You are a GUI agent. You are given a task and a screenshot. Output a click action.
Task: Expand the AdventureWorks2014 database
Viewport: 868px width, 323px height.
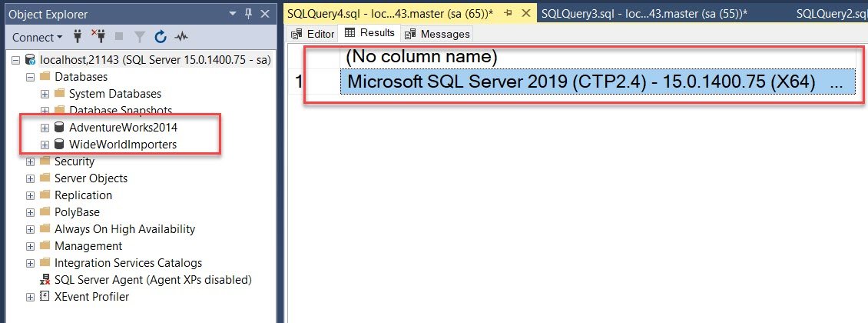(45, 128)
